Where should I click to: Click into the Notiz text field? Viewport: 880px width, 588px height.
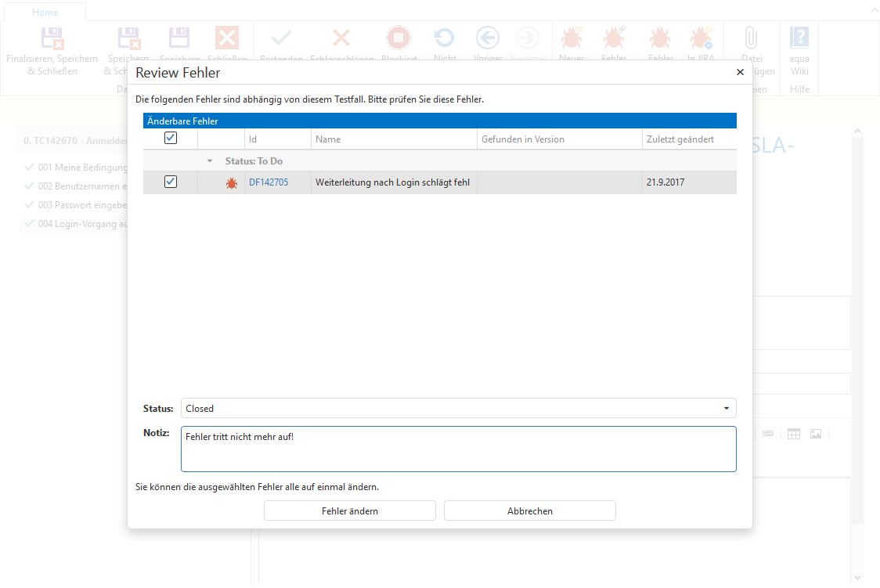(458, 449)
